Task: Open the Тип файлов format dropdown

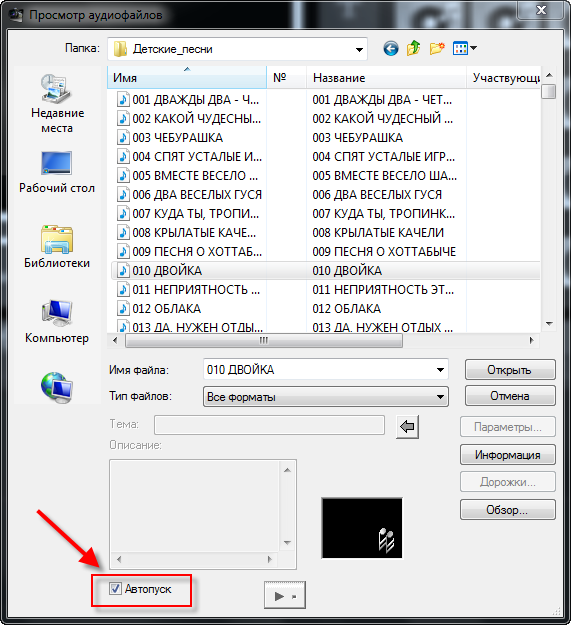Action: (326, 397)
